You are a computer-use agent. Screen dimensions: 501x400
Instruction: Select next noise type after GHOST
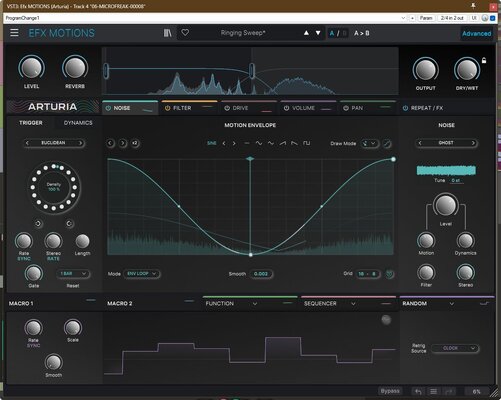[x=473, y=143]
